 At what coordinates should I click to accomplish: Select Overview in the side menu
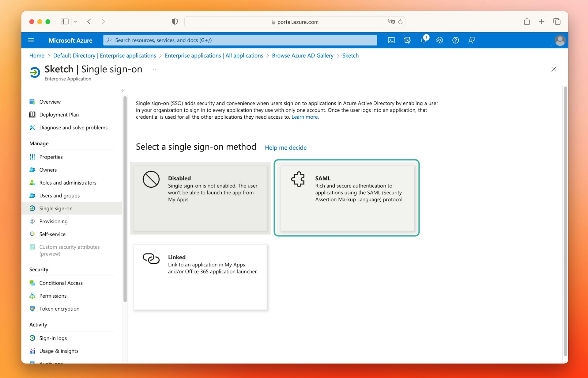72,102
